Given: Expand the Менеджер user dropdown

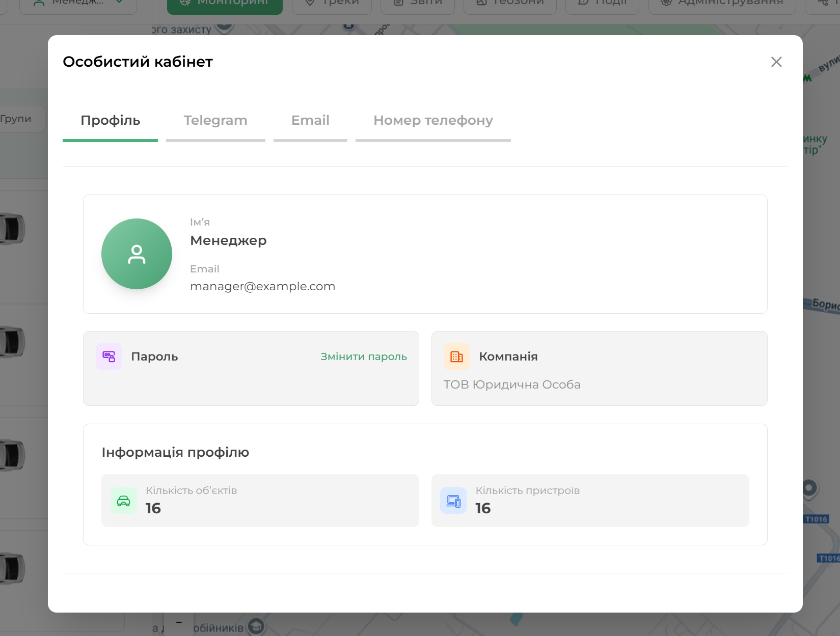Looking at the screenshot, I should click(x=78, y=4).
